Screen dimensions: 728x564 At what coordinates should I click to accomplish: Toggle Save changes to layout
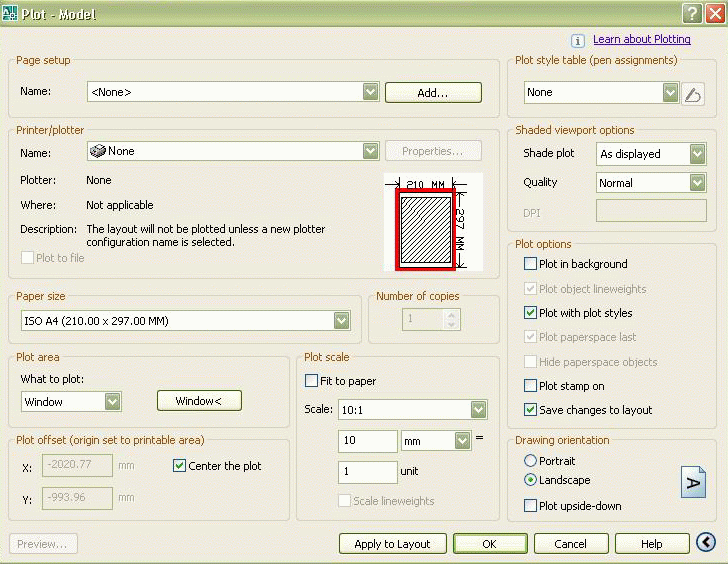pos(530,409)
